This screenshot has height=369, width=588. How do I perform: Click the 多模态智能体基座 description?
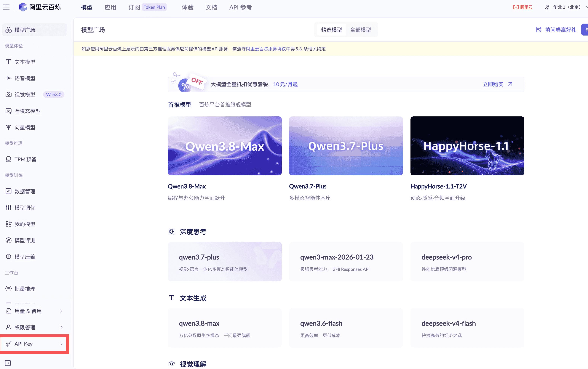(x=310, y=198)
